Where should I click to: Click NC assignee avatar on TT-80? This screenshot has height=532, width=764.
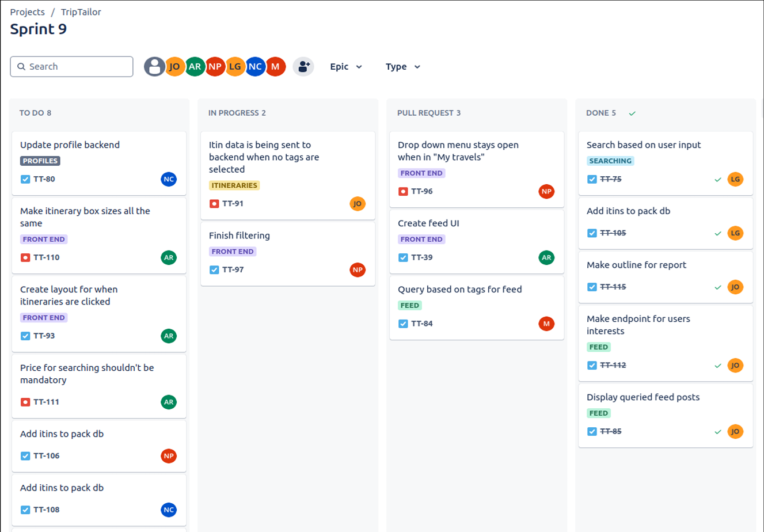point(169,179)
